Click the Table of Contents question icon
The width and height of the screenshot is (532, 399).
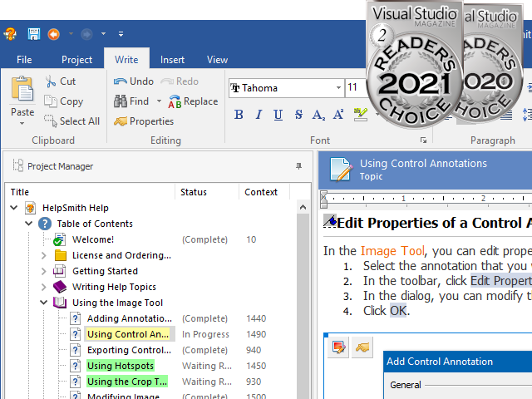click(x=45, y=224)
